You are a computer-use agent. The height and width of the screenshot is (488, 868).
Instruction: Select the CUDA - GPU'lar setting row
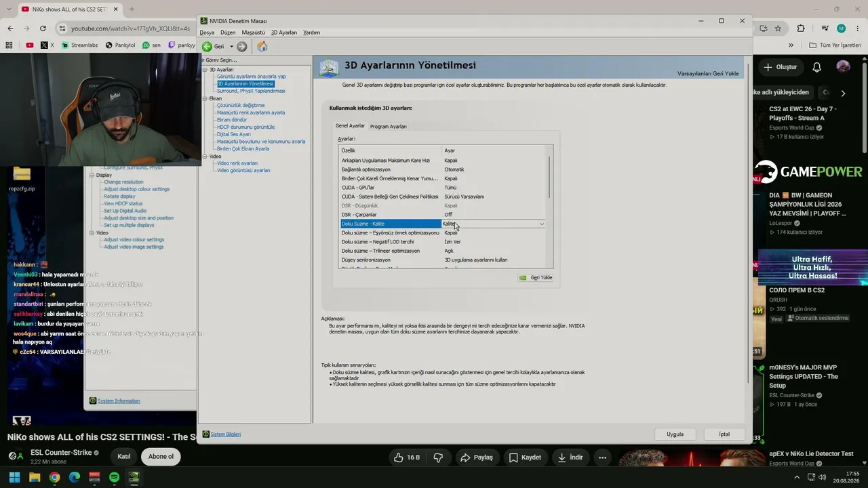pyautogui.click(x=443, y=188)
